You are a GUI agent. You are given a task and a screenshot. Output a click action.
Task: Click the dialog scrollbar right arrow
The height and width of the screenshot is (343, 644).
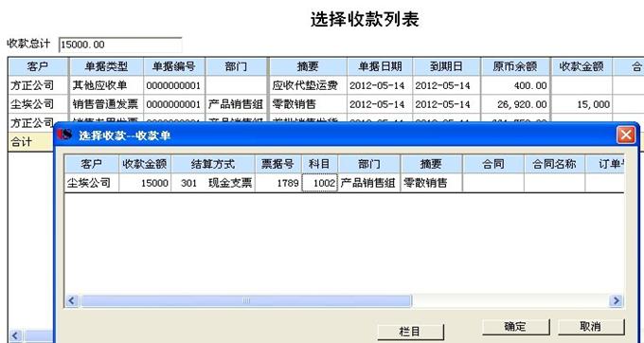tap(617, 300)
